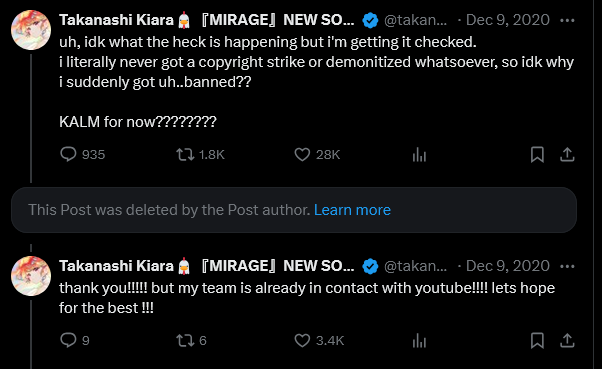Open more options menu on second post
Viewport: 602px width, 369px height.
click(567, 266)
